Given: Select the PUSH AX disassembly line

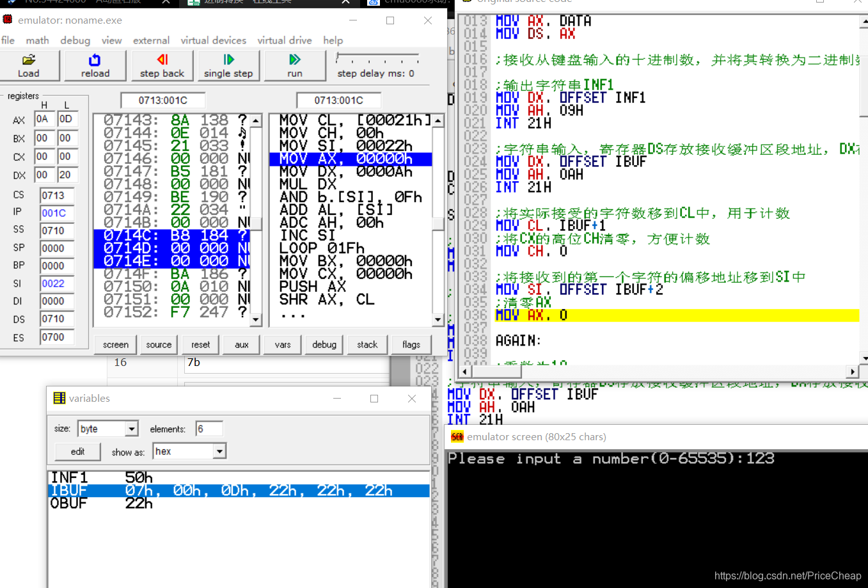Looking at the screenshot, I should pos(351,287).
